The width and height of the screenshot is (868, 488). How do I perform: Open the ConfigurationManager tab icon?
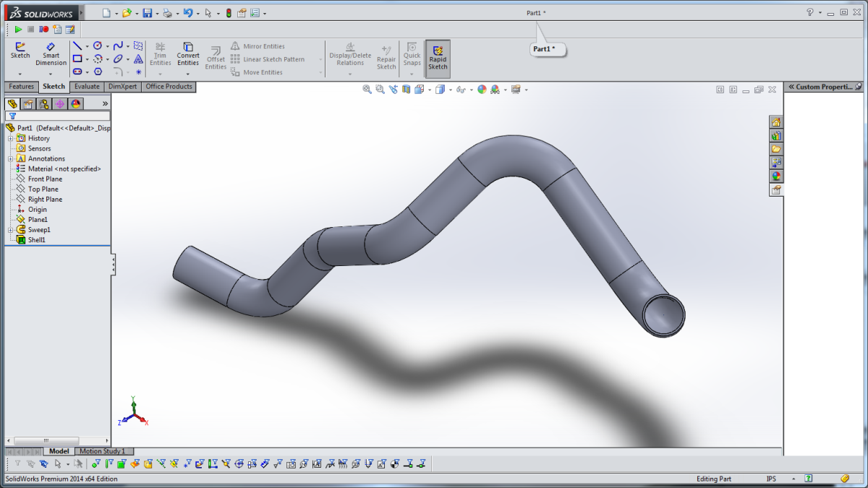(44, 104)
